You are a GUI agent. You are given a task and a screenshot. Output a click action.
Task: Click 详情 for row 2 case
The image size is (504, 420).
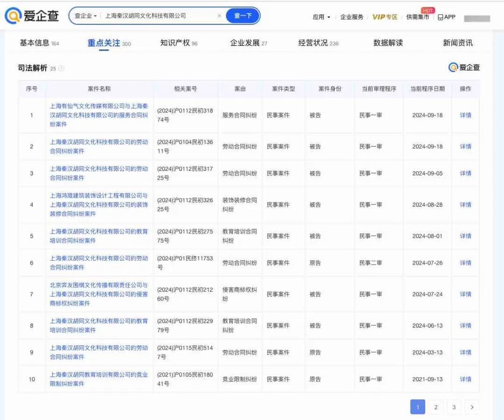click(x=465, y=147)
